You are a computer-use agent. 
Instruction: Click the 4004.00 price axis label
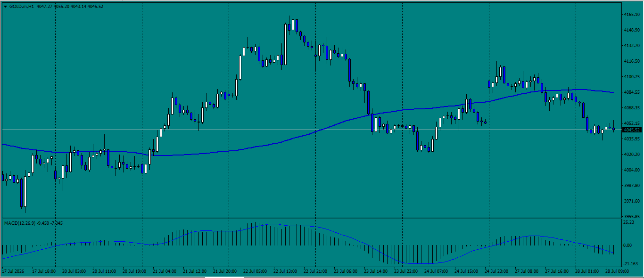[x=631, y=170]
